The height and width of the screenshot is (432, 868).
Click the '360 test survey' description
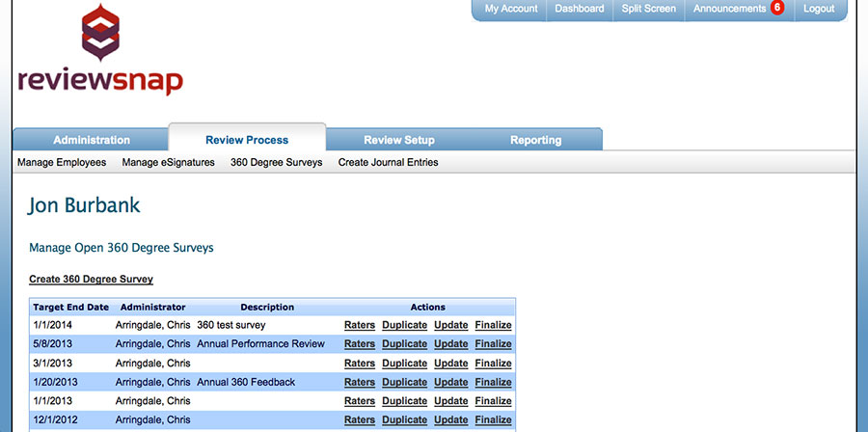tap(231, 325)
